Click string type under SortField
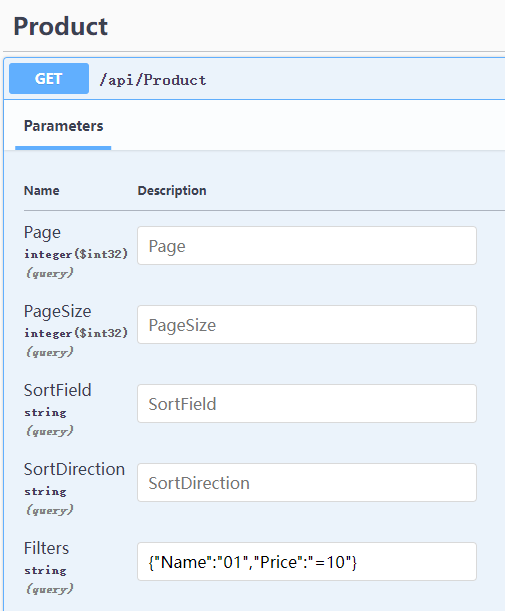Viewport: 505px width, 611px height. click(45, 412)
